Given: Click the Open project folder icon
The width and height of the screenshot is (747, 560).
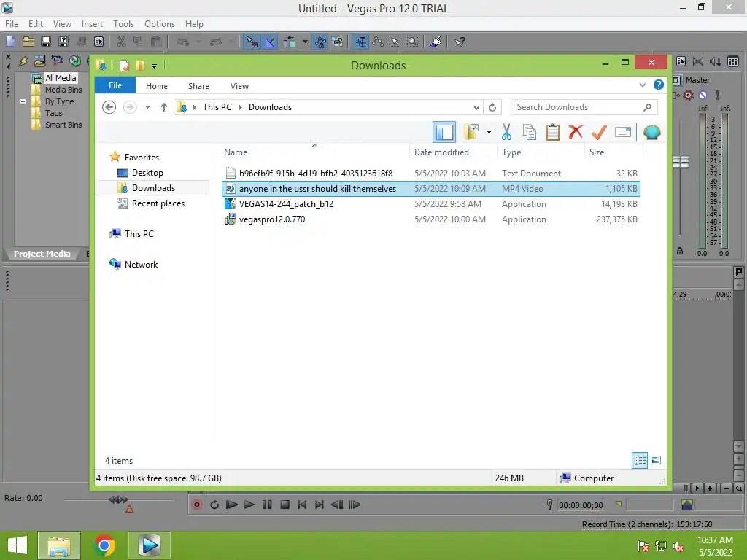Looking at the screenshot, I should coord(28,42).
